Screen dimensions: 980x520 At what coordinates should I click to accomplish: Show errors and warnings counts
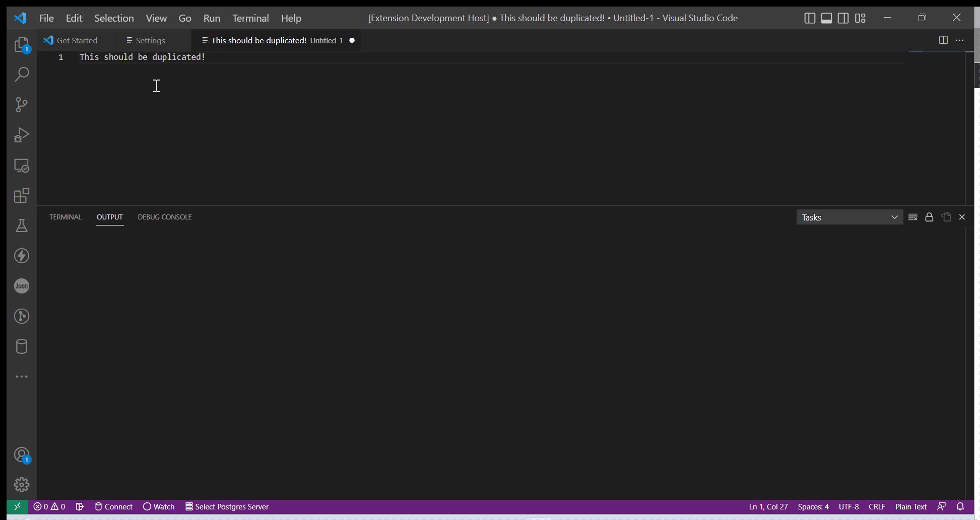pos(49,506)
